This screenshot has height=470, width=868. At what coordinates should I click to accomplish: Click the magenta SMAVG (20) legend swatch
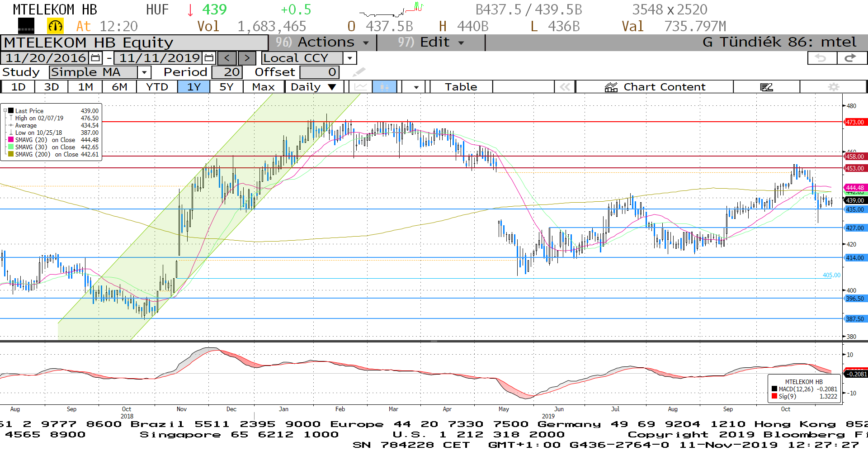pyautogui.click(x=11, y=140)
